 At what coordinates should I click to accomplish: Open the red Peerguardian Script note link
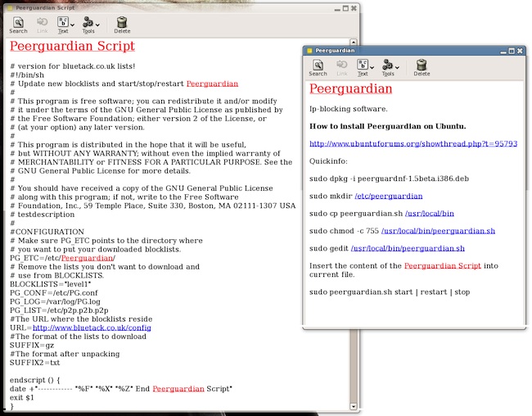click(x=443, y=265)
